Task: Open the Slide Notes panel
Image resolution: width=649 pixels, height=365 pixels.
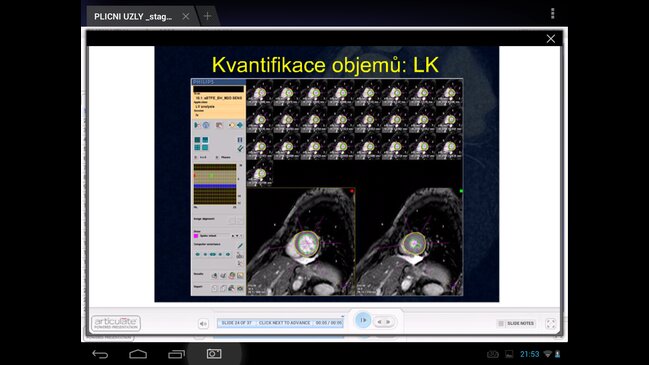Action: (516, 323)
